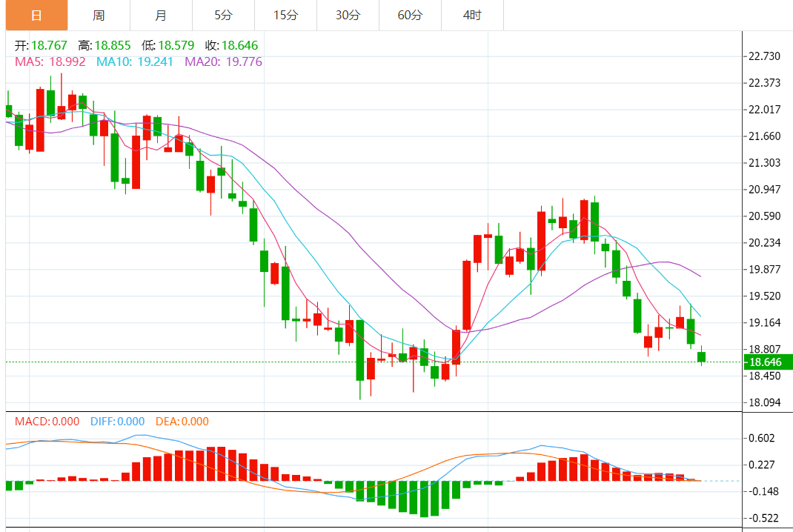Click the 0.602 MACD axis label
793x532 pixels.
[x=762, y=438]
